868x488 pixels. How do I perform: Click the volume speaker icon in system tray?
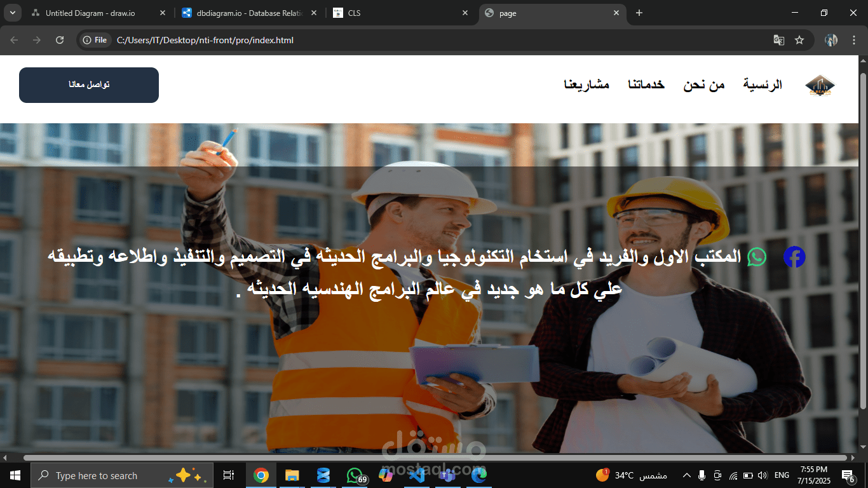[763, 475]
